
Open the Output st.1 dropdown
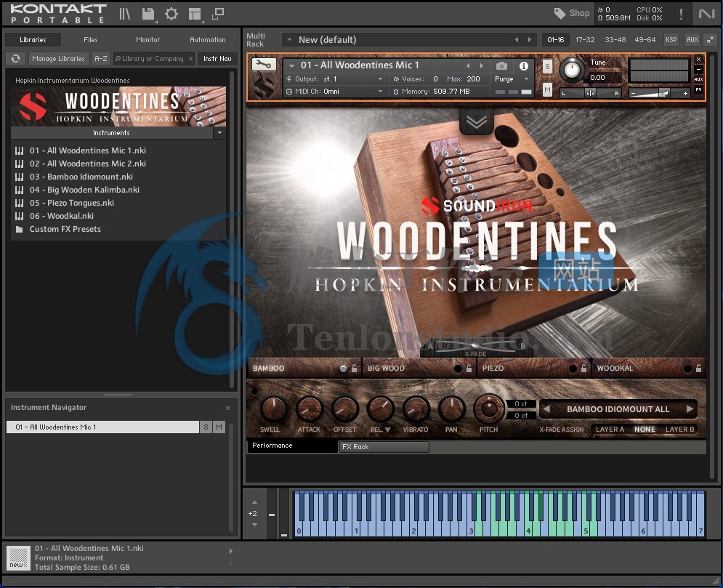[x=335, y=79]
